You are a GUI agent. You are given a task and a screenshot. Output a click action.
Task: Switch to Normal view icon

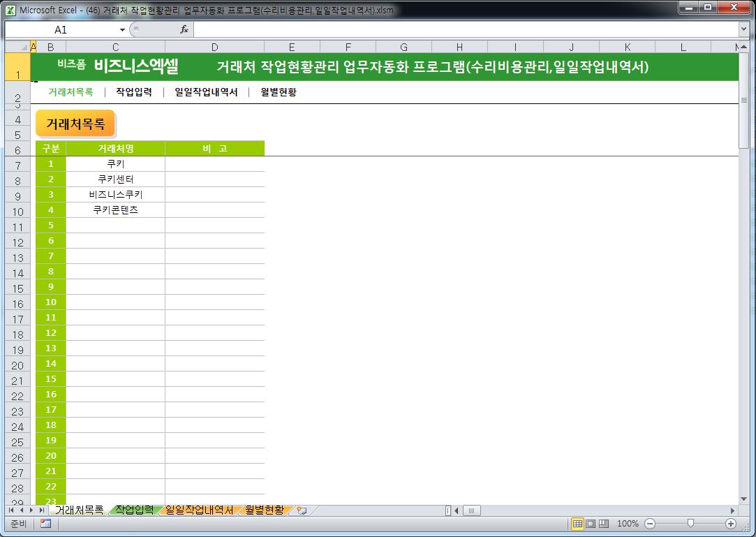click(577, 524)
